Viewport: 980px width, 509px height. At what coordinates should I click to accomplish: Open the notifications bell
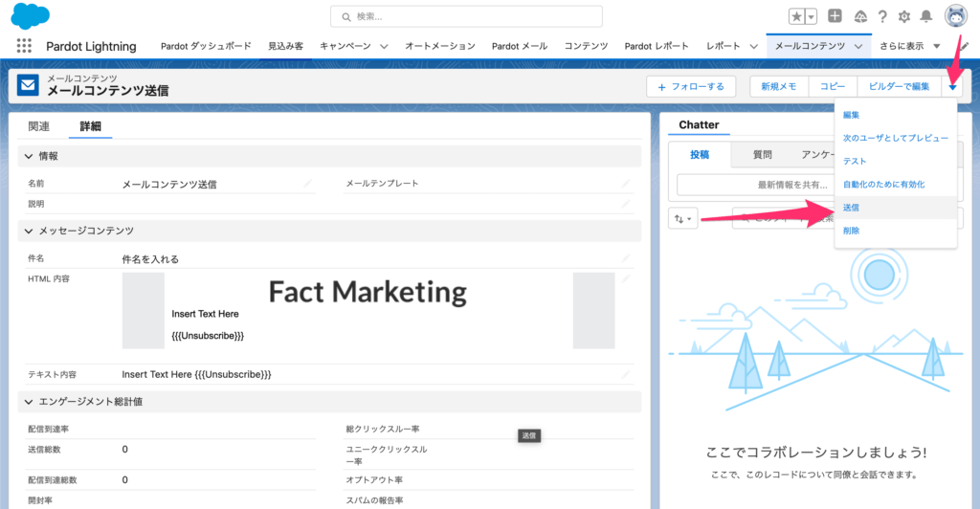926,16
